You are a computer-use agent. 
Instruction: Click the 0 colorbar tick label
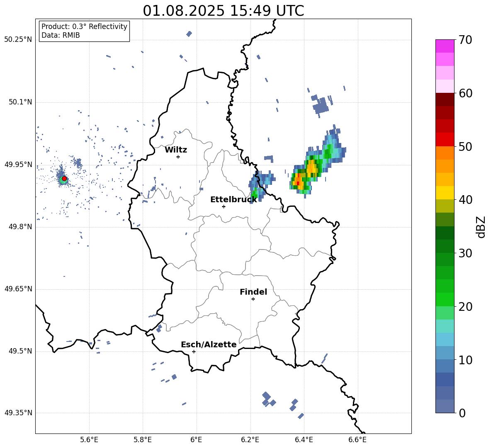462,413
